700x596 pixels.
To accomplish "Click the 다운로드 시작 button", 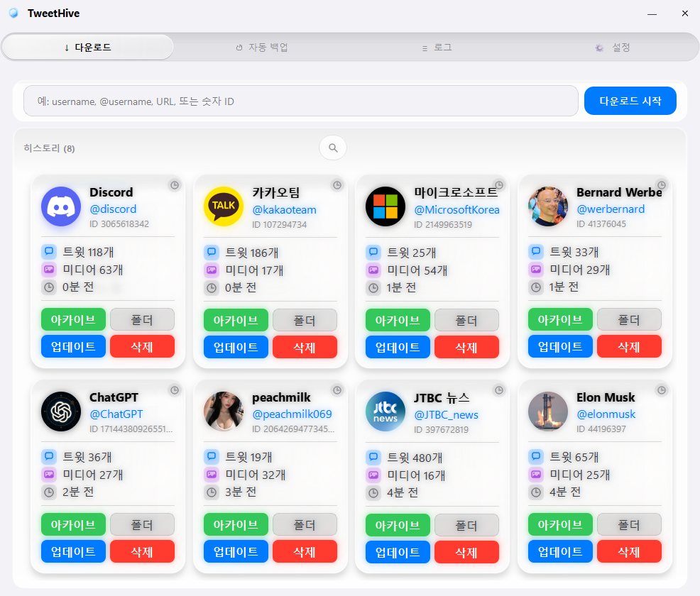I will (x=630, y=101).
